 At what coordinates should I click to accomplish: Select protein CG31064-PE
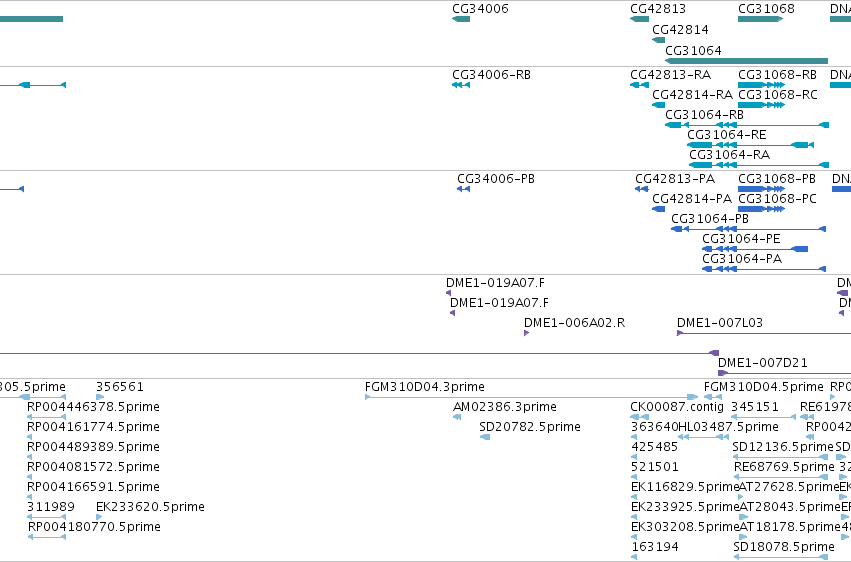(x=741, y=239)
